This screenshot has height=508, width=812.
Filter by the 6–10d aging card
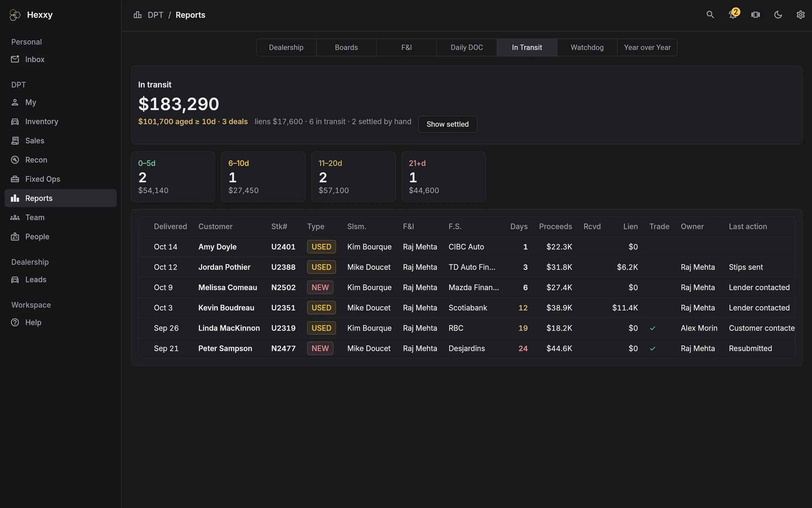pyautogui.click(x=263, y=177)
